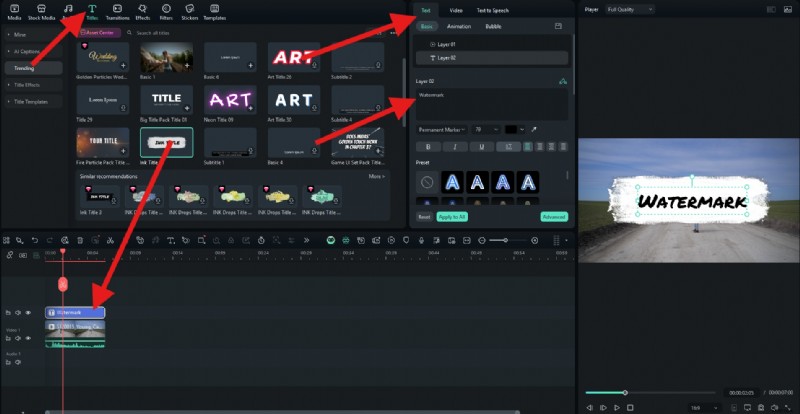The image size is (800, 414).
Task: Open the Stock Media tab
Action: tap(41, 12)
